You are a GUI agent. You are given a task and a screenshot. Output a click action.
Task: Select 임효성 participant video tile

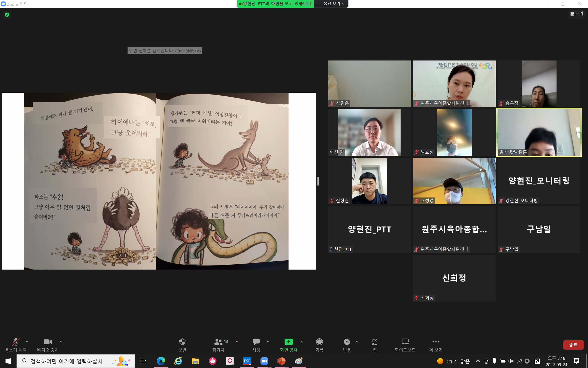454,132
